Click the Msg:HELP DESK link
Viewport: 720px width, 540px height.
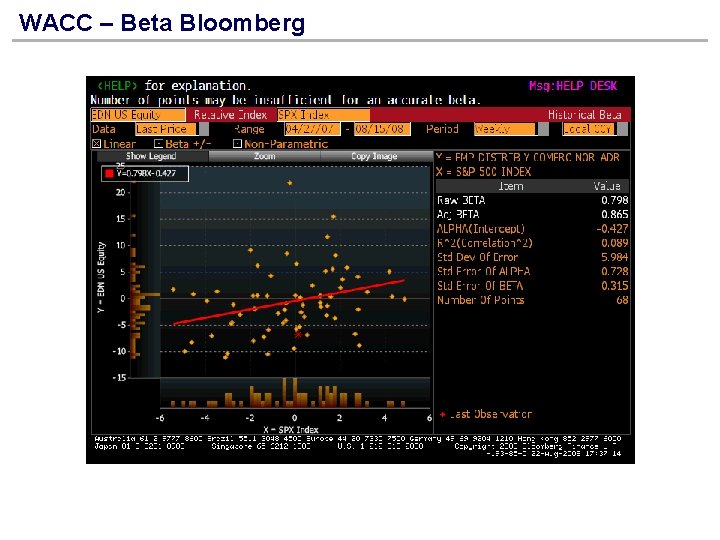click(573, 86)
